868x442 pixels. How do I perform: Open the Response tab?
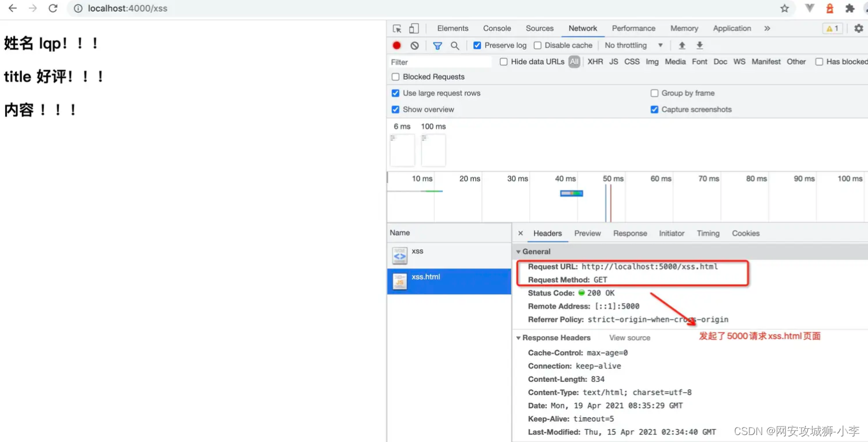point(630,233)
